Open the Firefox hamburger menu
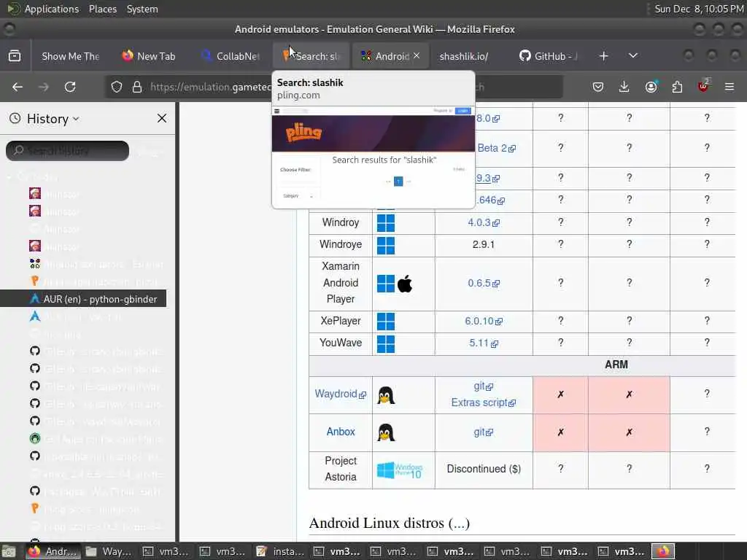 point(729,87)
